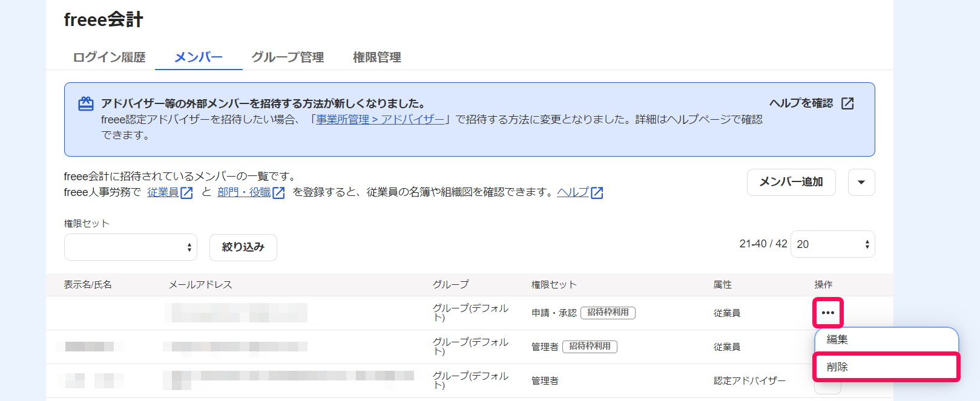This screenshot has width=980, height=401.
Task: Open three-dots menu for 申請・承認 row
Action: point(828,313)
